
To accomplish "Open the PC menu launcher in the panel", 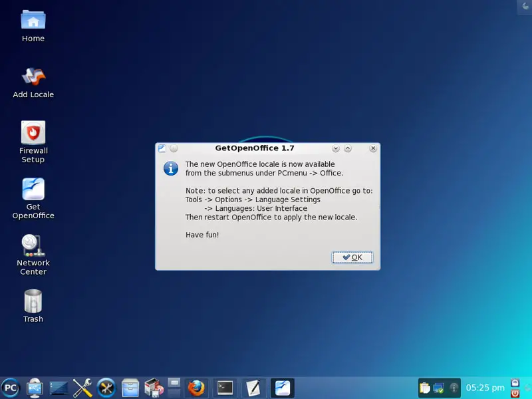I will [11, 388].
